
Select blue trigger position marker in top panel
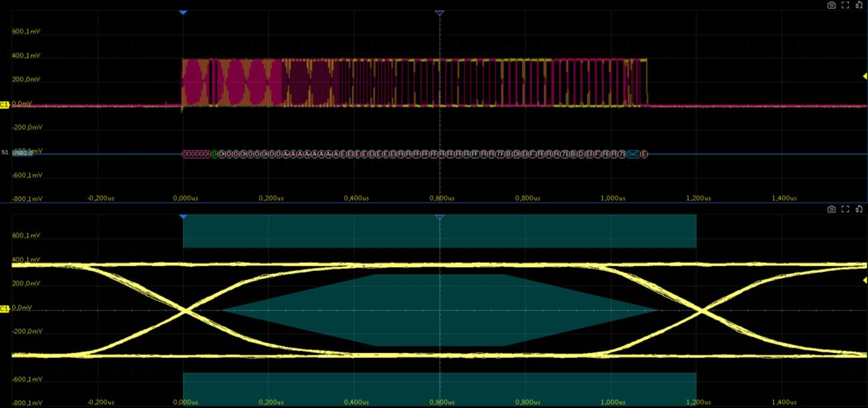tap(183, 13)
